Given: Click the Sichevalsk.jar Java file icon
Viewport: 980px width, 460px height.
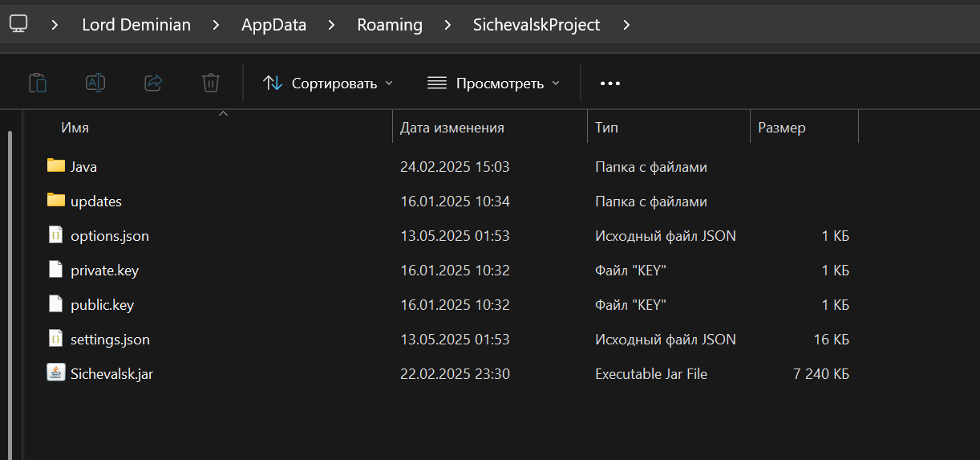Looking at the screenshot, I should coord(55,373).
